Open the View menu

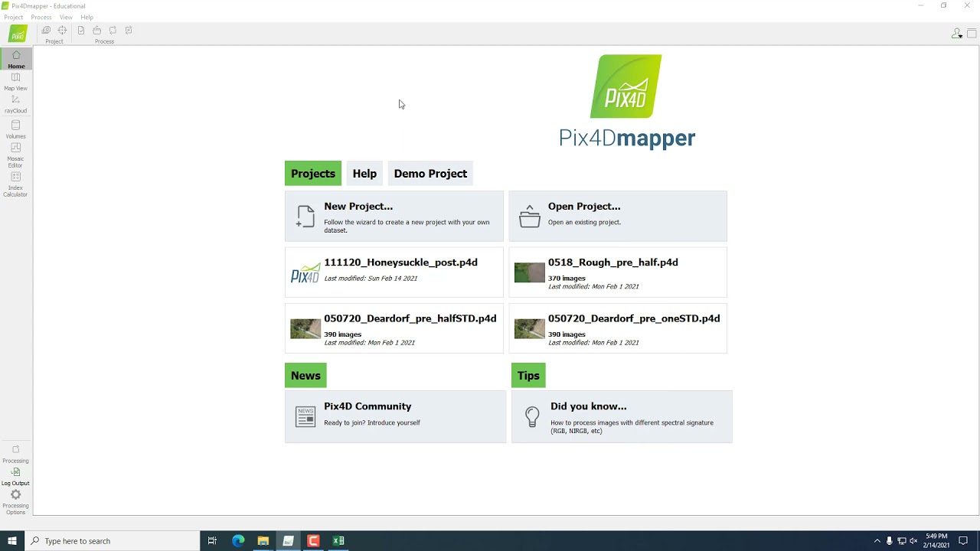[66, 17]
